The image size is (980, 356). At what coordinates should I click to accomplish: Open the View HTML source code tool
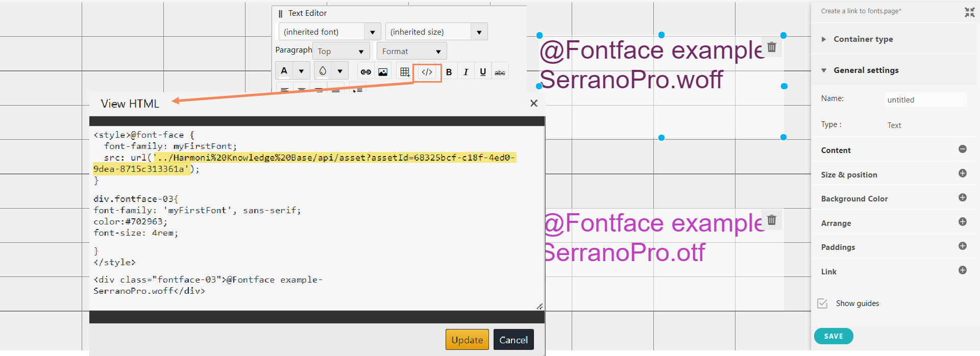point(427,72)
